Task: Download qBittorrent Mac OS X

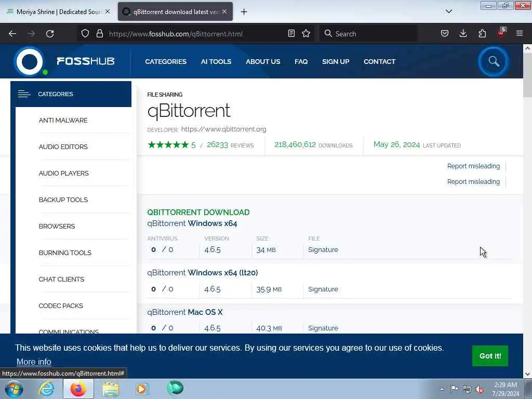Action: (185, 312)
